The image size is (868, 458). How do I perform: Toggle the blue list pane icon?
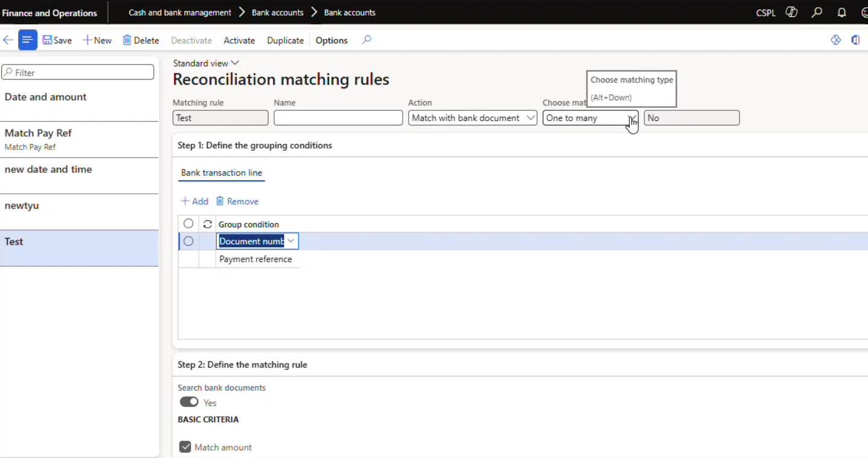[x=27, y=40]
